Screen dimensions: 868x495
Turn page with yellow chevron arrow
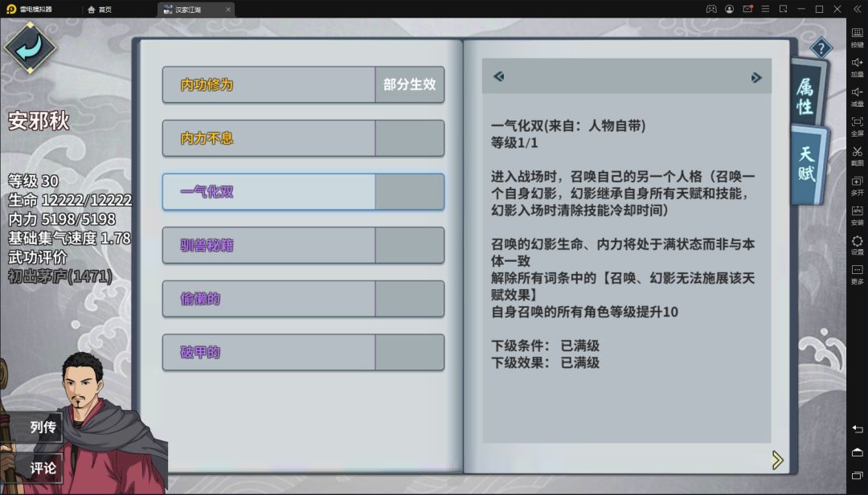pyautogui.click(x=778, y=460)
